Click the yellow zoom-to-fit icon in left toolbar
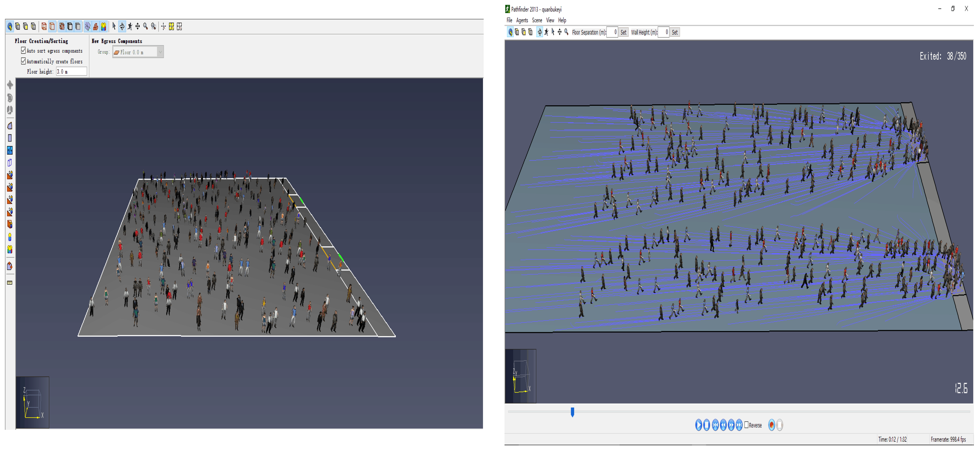Screen dimensions: 980x450 (171, 26)
